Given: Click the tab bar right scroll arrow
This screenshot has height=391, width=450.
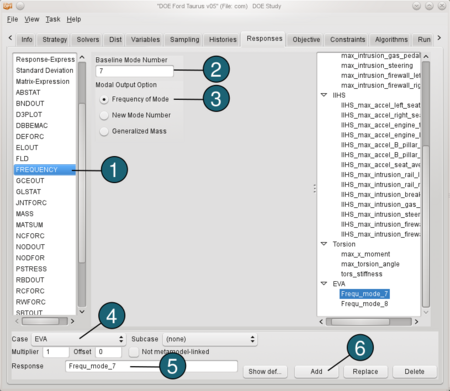Looking at the screenshot, I should point(439,38).
